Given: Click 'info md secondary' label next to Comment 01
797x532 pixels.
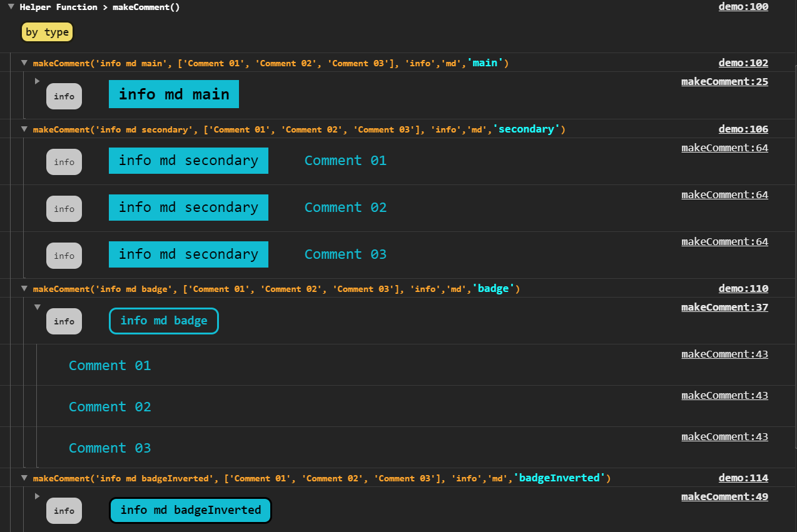Looking at the screenshot, I should point(188,161).
